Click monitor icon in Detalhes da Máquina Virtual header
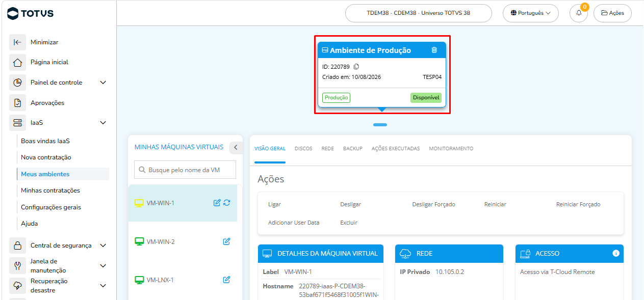The width and height of the screenshot is (644, 300). click(x=267, y=253)
